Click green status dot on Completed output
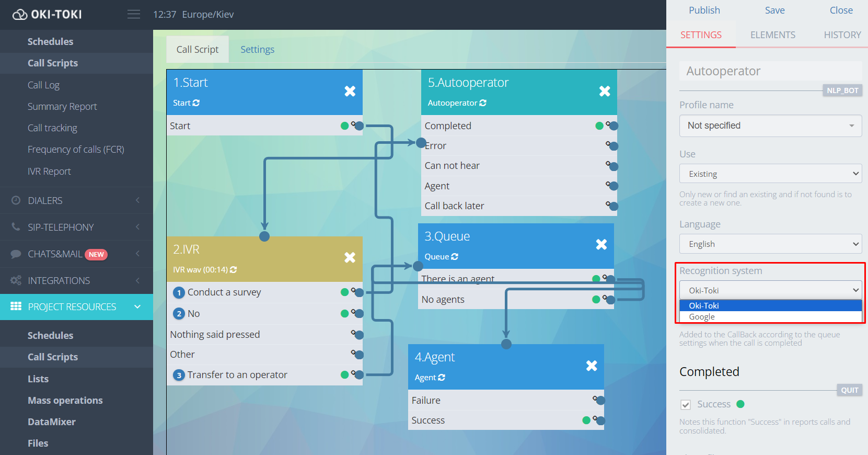The height and width of the screenshot is (455, 868). [x=599, y=126]
